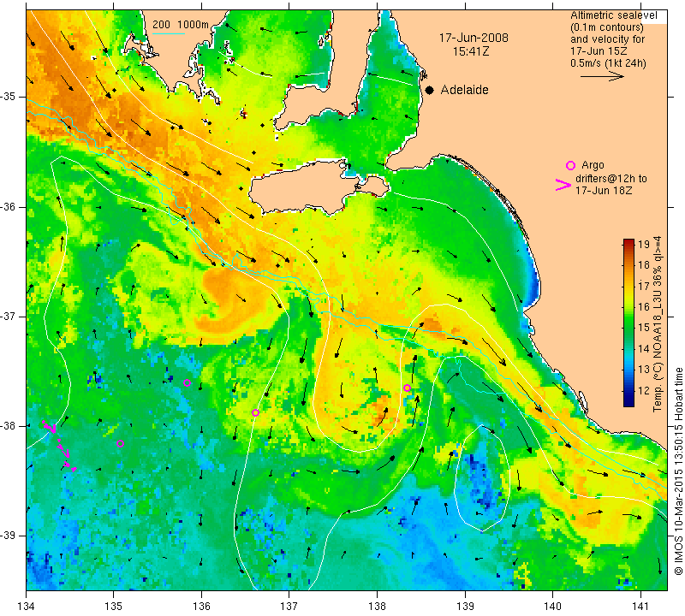Click the "200 1000m" bathymetry label
Screen dimensions: 685x616
[181, 25]
